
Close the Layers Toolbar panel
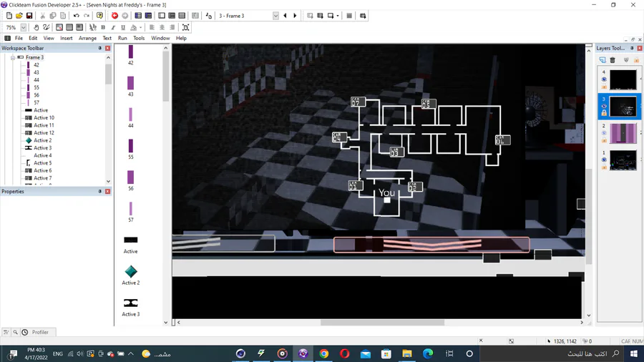tap(640, 48)
